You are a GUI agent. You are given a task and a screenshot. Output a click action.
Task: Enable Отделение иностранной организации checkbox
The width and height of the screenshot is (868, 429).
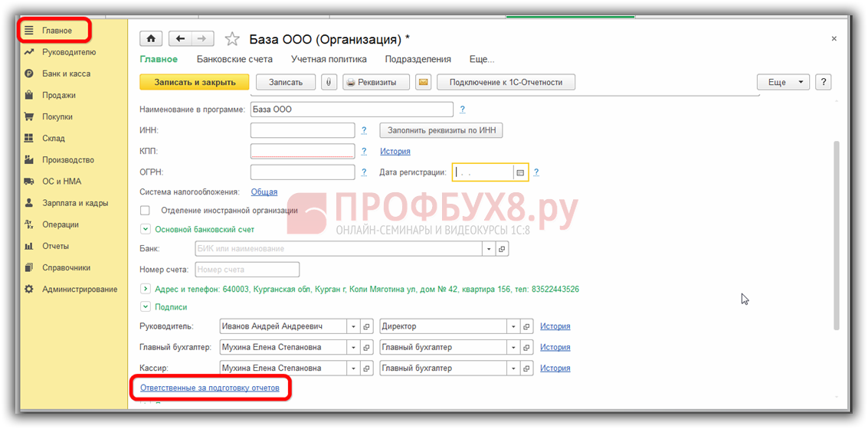[x=145, y=210]
